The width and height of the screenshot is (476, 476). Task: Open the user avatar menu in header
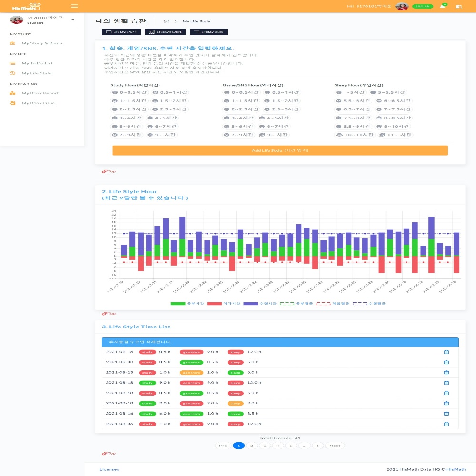tap(402, 6)
